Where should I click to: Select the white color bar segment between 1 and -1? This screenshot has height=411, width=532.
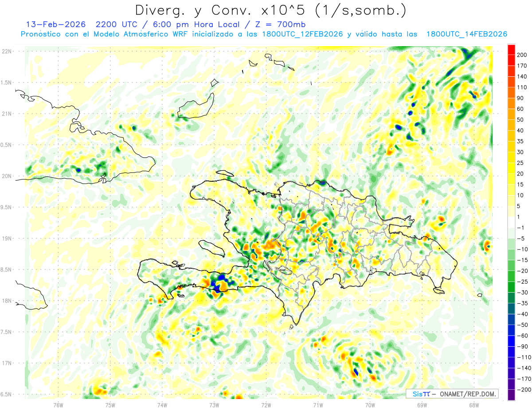click(x=511, y=223)
